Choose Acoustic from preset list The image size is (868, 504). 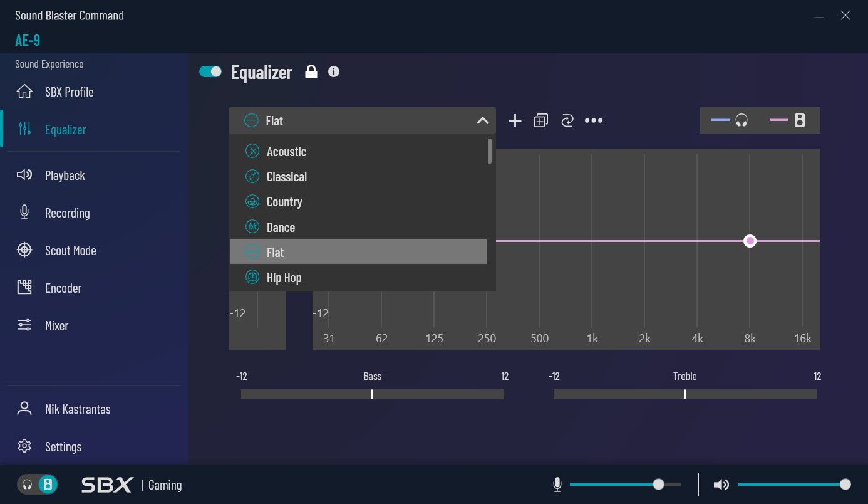tap(358, 151)
